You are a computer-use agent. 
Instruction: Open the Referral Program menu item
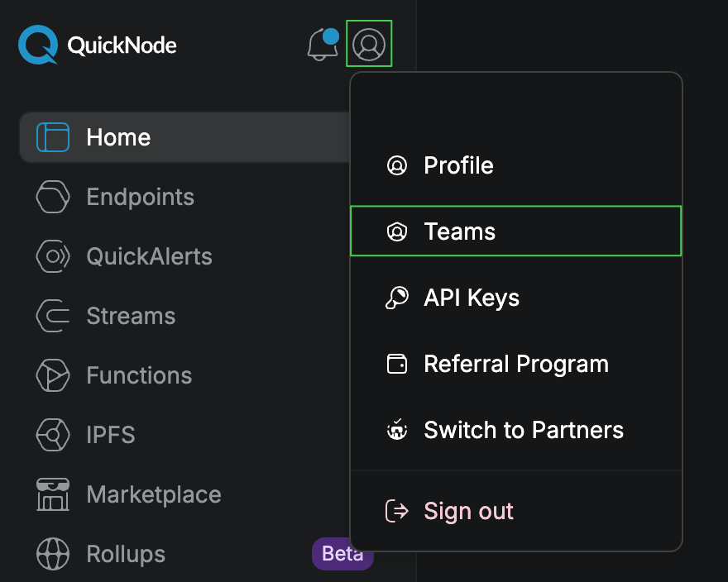[x=516, y=364]
